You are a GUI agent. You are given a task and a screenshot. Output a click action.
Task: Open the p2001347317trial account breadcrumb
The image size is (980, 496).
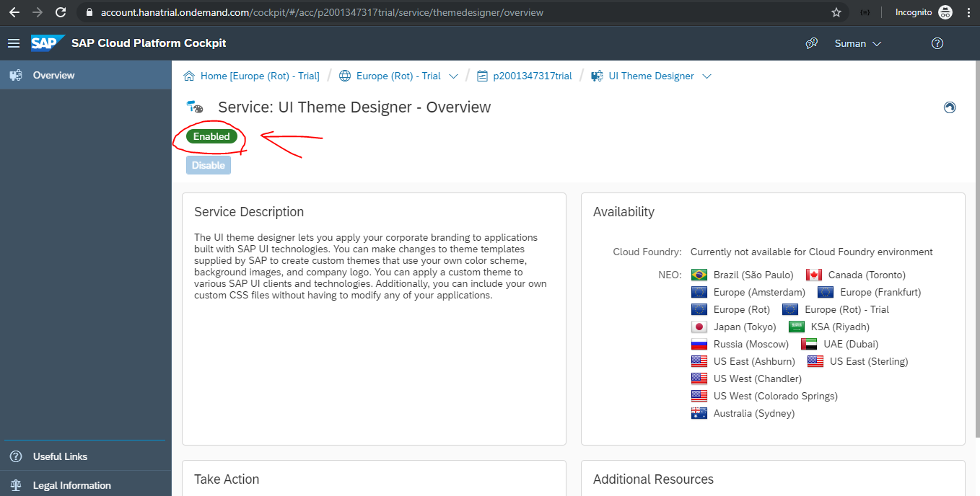coord(532,76)
